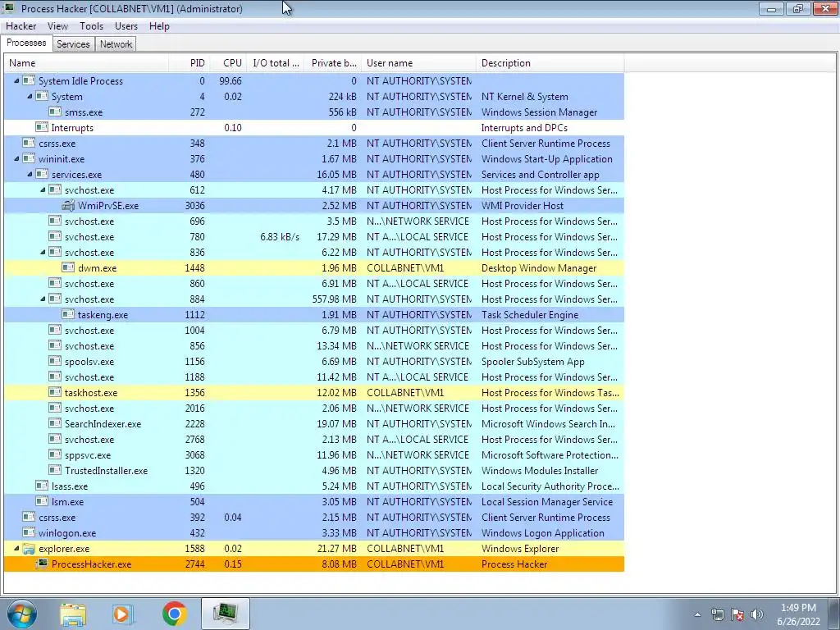Image resolution: width=840 pixels, height=630 pixels.
Task: Collapse the System Idle Process tree
Action: pyautogui.click(x=16, y=81)
